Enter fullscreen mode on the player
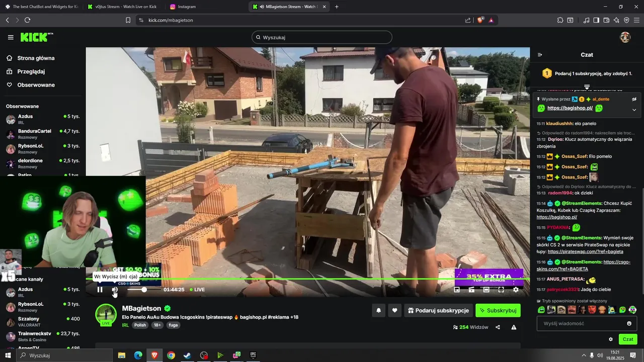The height and width of the screenshot is (362, 644). point(501,290)
